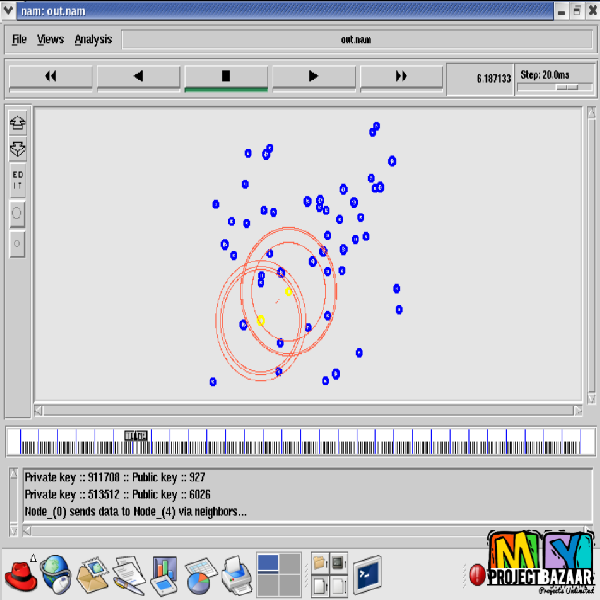
Task: Click the fast-forward double-arrow button
Action: 401,77
